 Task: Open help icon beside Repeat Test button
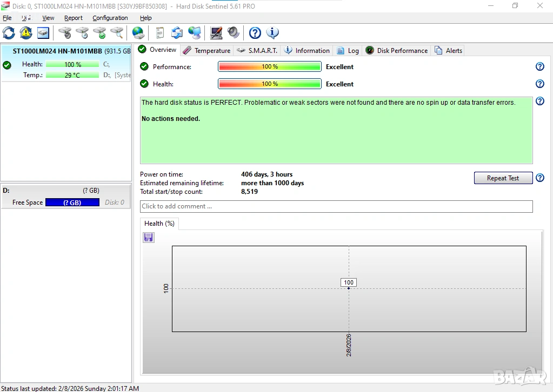[539, 178]
